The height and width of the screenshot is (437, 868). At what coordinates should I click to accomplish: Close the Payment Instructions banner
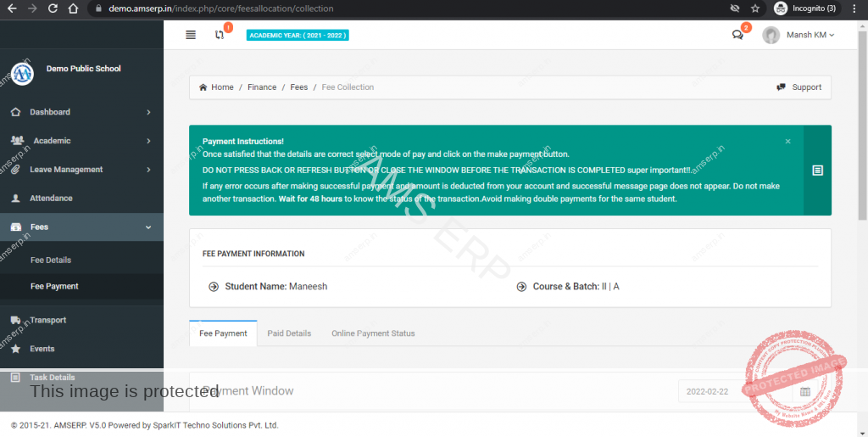pyautogui.click(x=787, y=141)
